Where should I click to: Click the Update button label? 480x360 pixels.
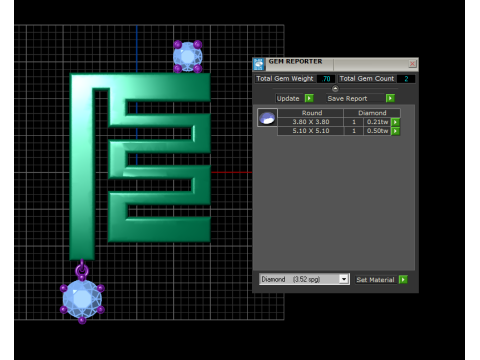289,99
